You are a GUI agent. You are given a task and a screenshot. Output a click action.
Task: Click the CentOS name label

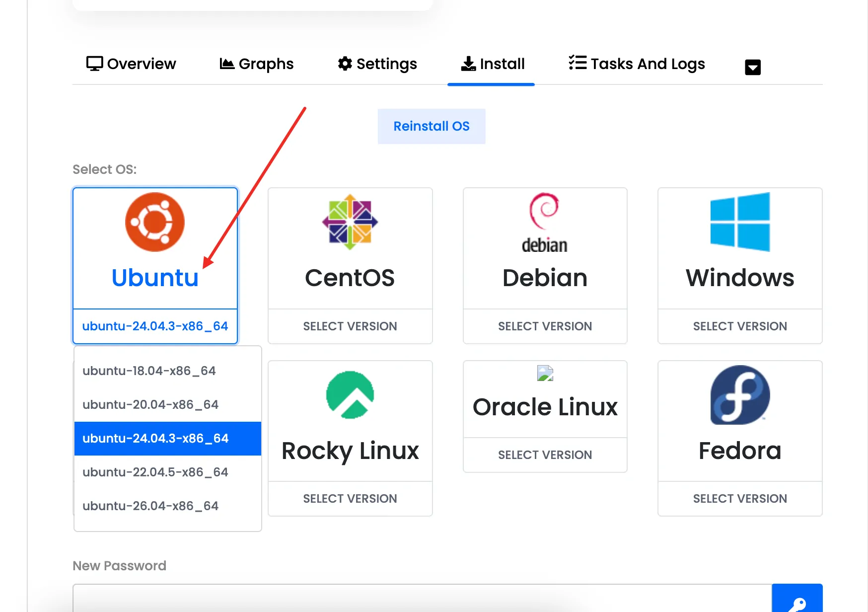tap(350, 278)
